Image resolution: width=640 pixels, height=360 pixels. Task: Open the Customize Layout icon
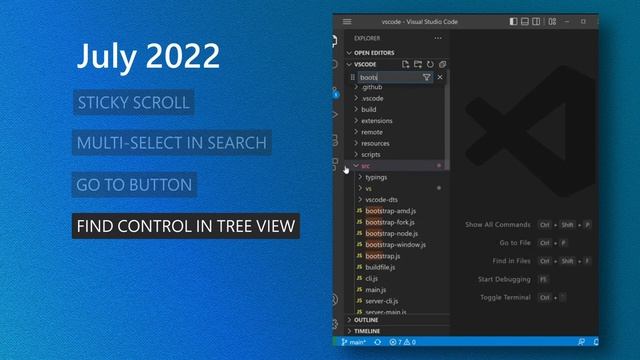coord(552,21)
